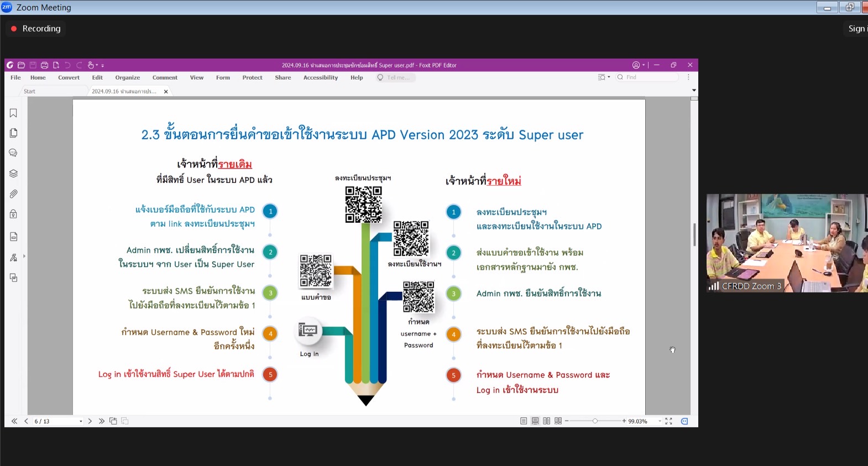Click the Foxit logo icon in the title bar
This screenshot has height=466, width=868.
pyautogui.click(x=10, y=65)
